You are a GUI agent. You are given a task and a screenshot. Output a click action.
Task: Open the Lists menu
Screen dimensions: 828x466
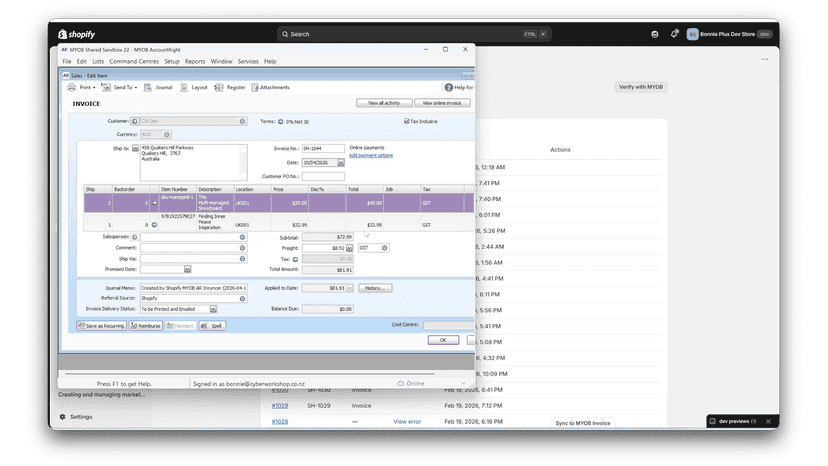pyautogui.click(x=98, y=61)
